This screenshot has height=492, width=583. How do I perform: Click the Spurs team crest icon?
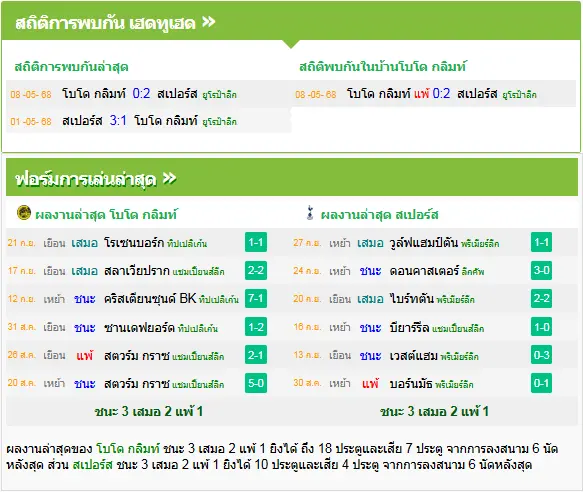310,213
